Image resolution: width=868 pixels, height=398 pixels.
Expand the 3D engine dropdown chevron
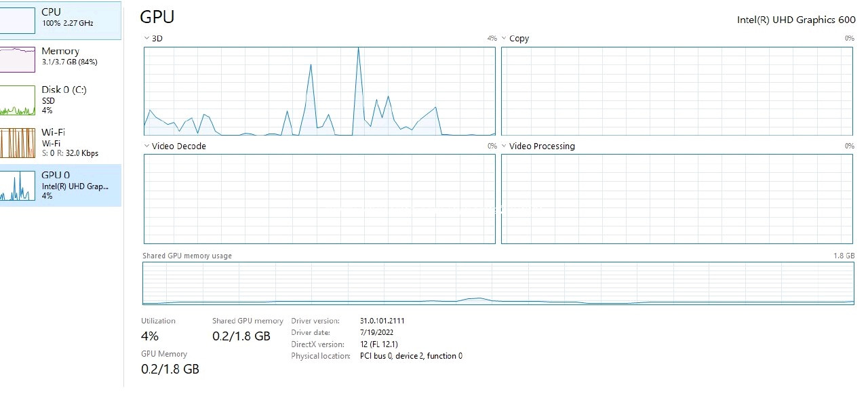click(146, 39)
